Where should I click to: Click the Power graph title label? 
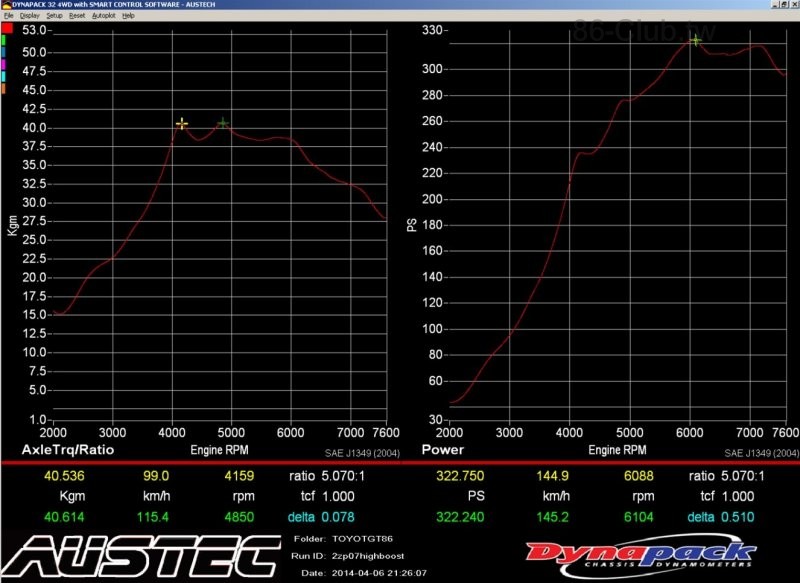click(x=445, y=450)
